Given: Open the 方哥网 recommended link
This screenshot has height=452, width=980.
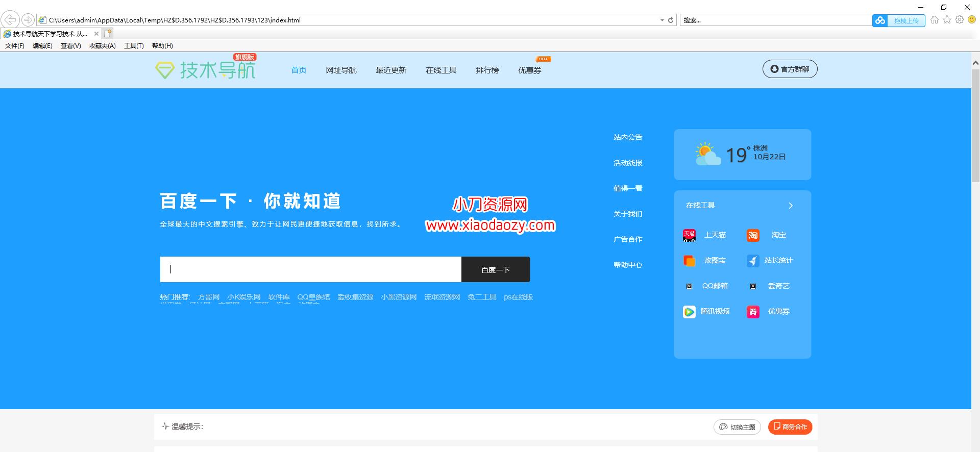Looking at the screenshot, I should (x=209, y=297).
